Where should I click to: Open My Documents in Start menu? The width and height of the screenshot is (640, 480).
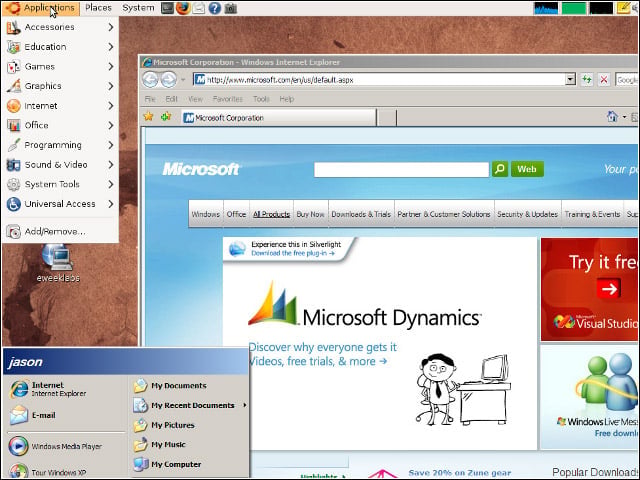click(170, 386)
